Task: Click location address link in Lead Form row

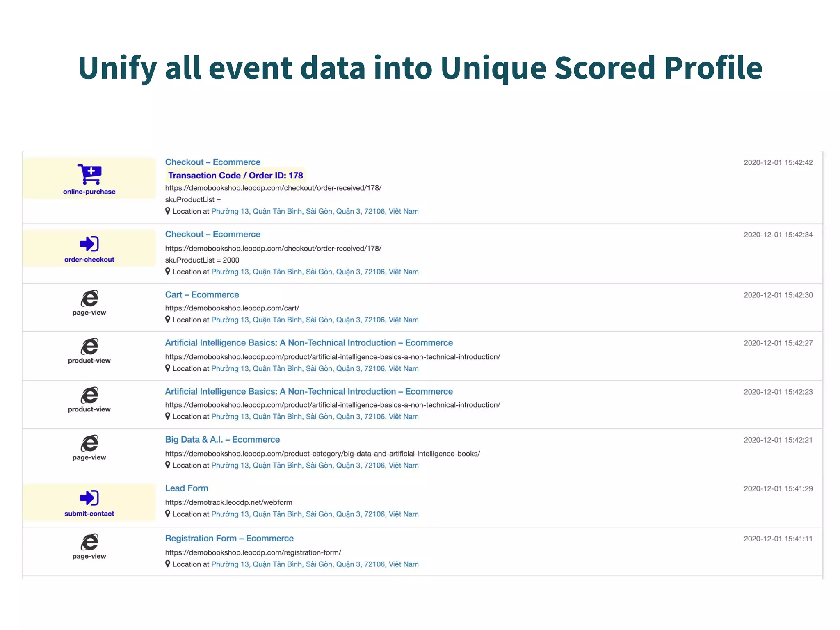Action: (x=315, y=514)
